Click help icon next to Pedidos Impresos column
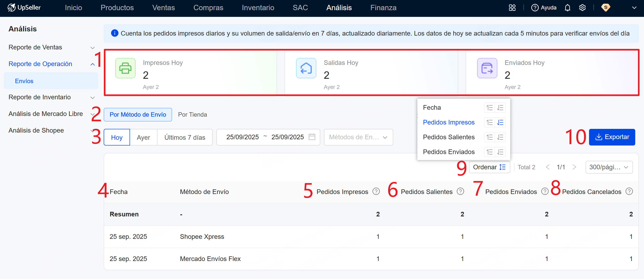644x279 pixels. pos(376,191)
